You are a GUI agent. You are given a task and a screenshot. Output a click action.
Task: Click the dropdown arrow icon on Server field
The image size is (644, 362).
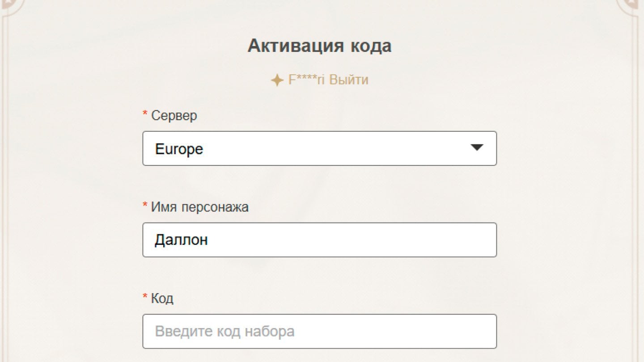pos(477,148)
